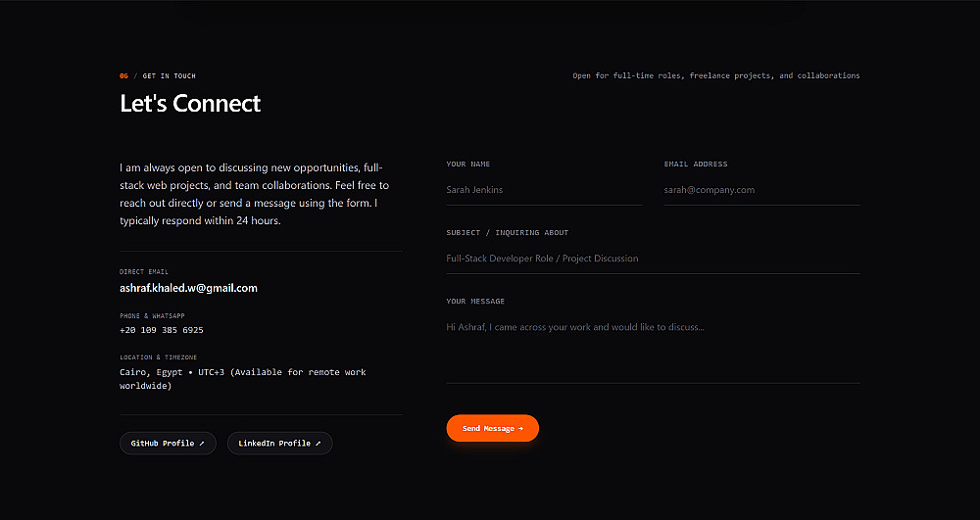
Task: Focus the Your Name input field
Action: 544,190
